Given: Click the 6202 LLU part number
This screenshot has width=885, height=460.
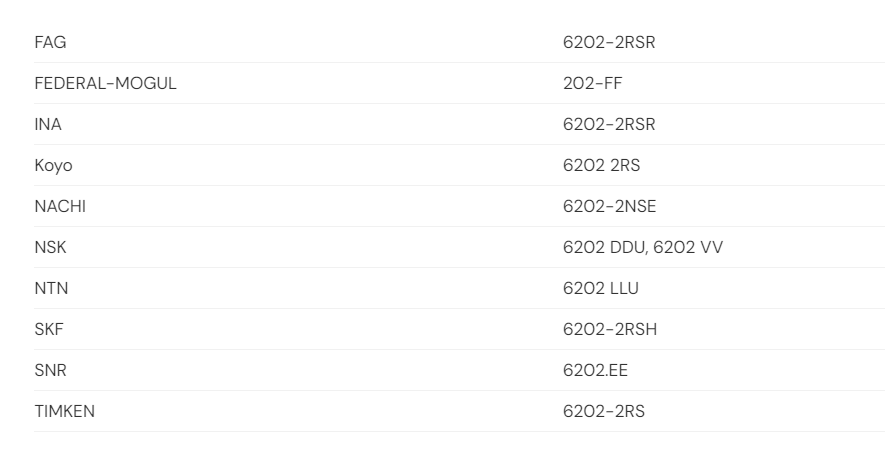Looking at the screenshot, I should pos(600,288).
